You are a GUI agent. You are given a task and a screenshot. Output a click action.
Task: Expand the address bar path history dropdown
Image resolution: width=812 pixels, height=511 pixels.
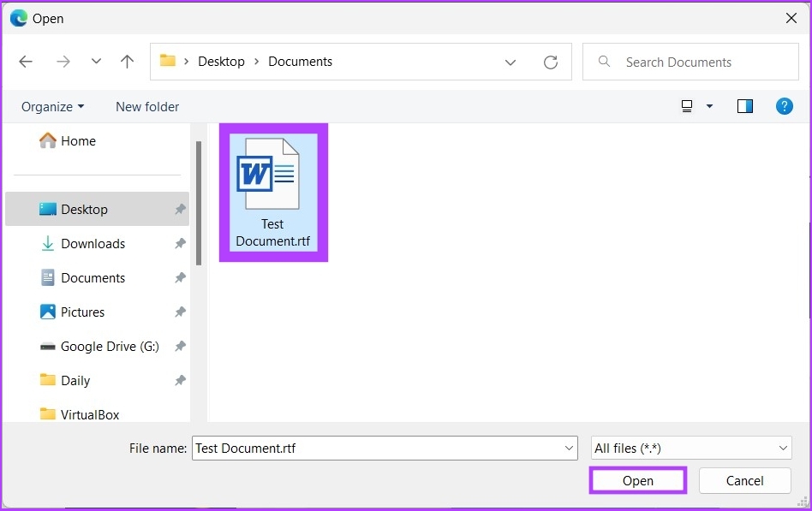(510, 62)
